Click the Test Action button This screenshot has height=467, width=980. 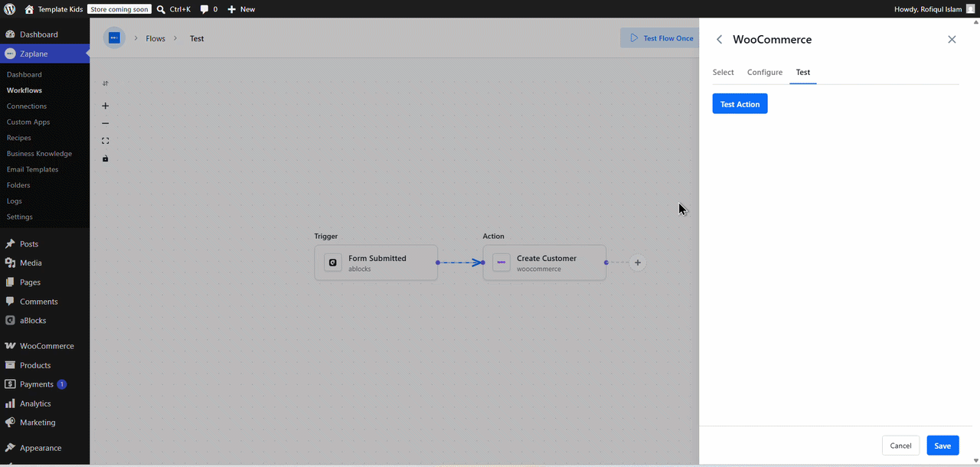[x=740, y=104]
